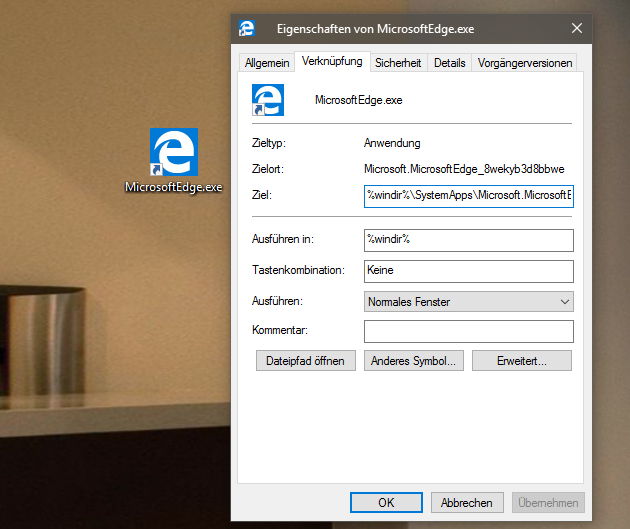Open the Vorgängerversionen tab
630x529 pixels.
click(x=525, y=63)
